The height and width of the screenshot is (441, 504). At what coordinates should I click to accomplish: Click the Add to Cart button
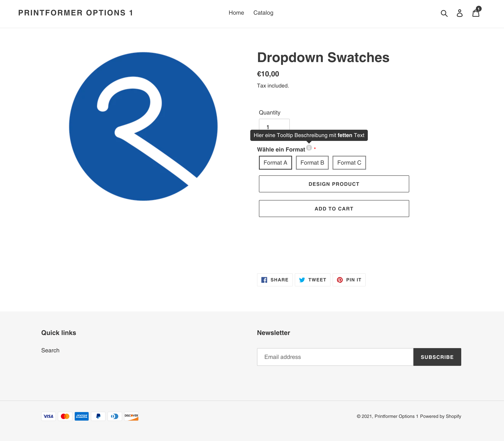pos(334,208)
